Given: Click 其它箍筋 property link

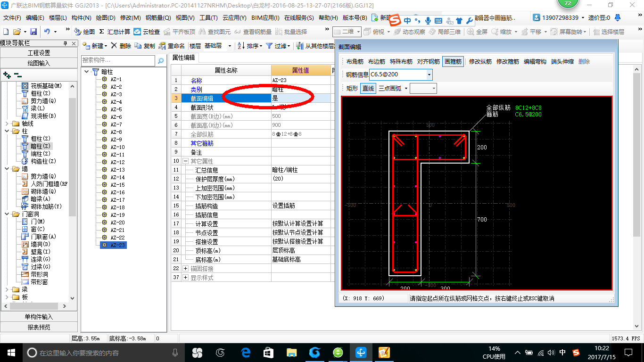Looking at the screenshot, I should (202, 143).
